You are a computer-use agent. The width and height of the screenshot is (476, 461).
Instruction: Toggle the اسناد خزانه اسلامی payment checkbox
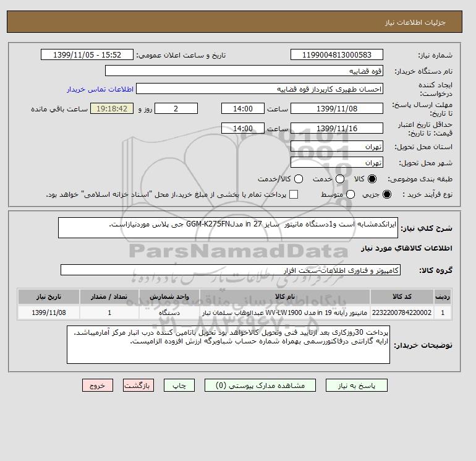(294, 194)
